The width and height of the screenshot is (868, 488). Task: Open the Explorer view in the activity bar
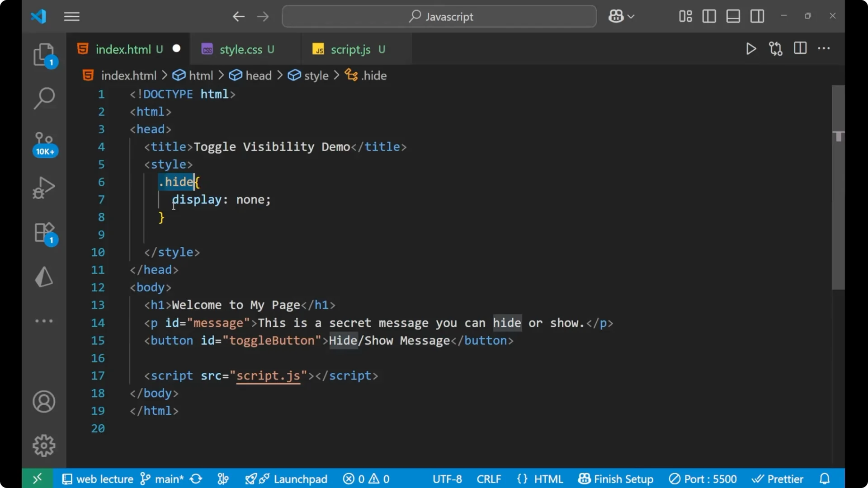click(x=44, y=54)
